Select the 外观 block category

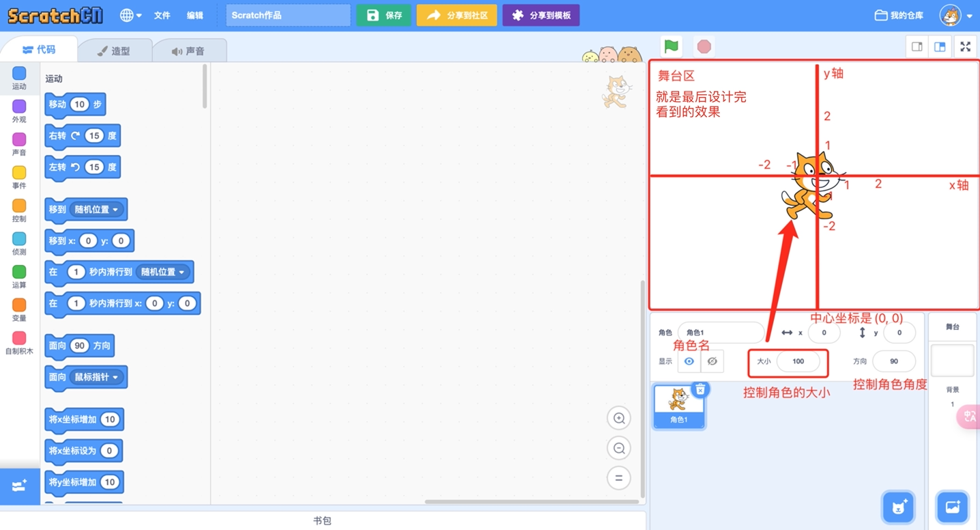[x=19, y=111]
